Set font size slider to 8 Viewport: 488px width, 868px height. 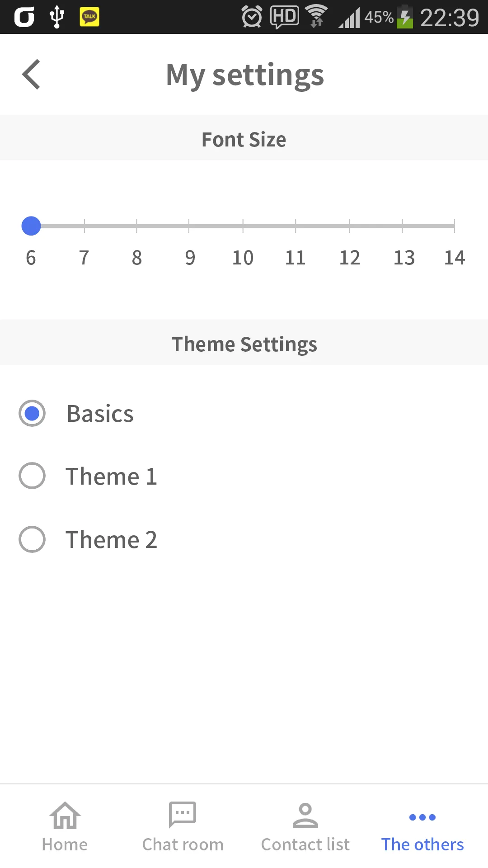[x=136, y=226]
